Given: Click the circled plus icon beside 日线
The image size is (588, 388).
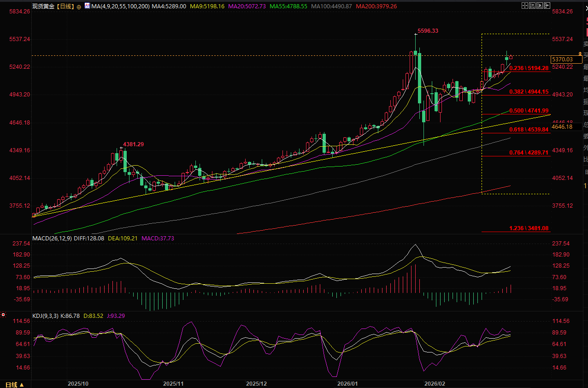Looking at the screenshot, I should tap(79, 7).
